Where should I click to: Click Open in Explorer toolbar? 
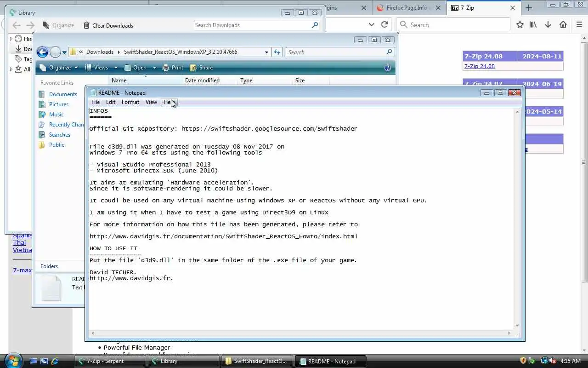point(136,68)
